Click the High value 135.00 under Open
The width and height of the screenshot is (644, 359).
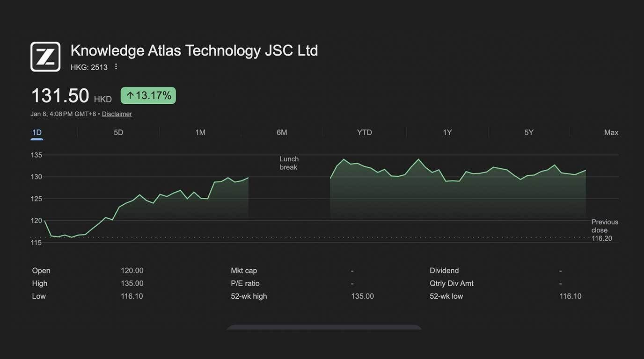(132, 283)
